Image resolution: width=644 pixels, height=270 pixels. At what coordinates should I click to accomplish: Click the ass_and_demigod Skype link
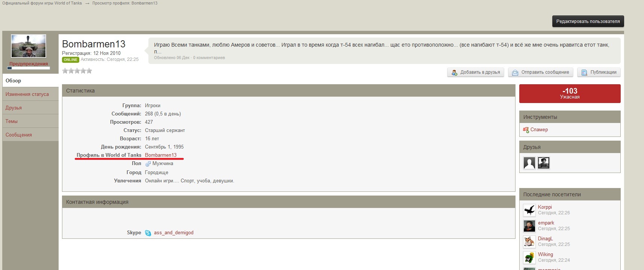click(x=174, y=233)
